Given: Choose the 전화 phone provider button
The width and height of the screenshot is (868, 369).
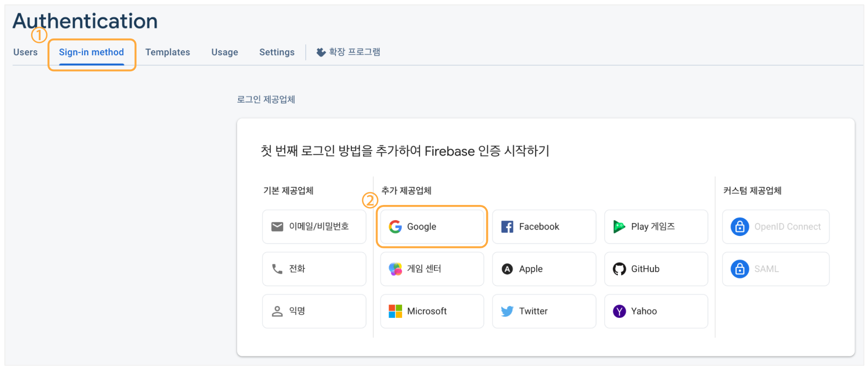Looking at the screenshot, I should click(314, 269).
